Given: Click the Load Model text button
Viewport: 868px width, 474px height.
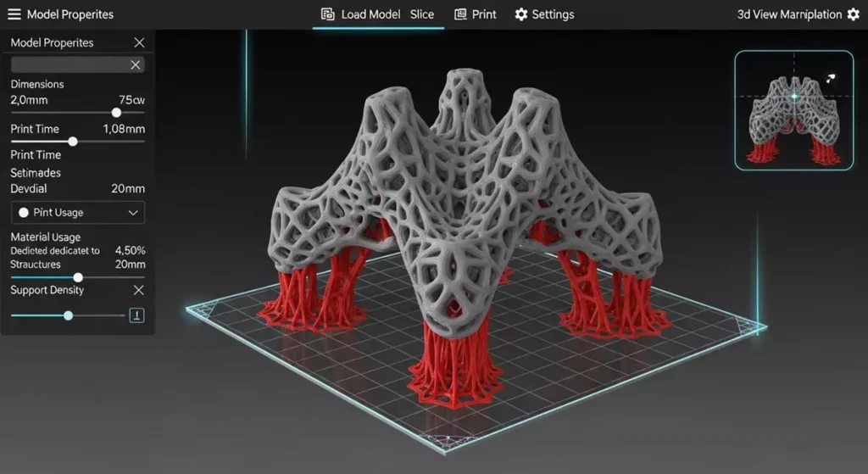Looking at the screenshot, I should click(x=371, y=14).
